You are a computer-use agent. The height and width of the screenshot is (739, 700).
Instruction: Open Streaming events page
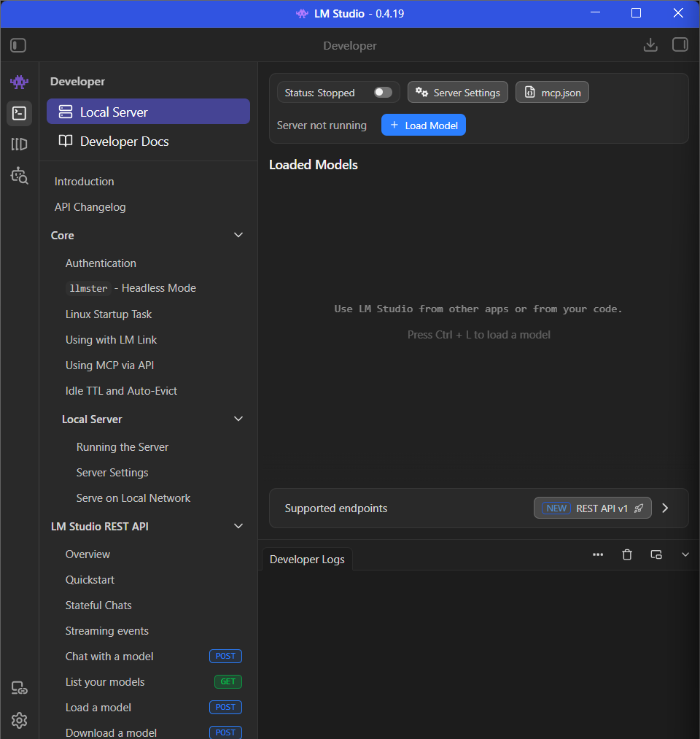(x=107, y=630)
